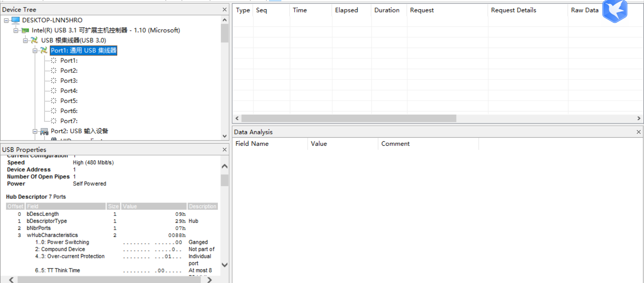Click request list horizontal scroll right arrow
The image size is (644, 283).
639,119
